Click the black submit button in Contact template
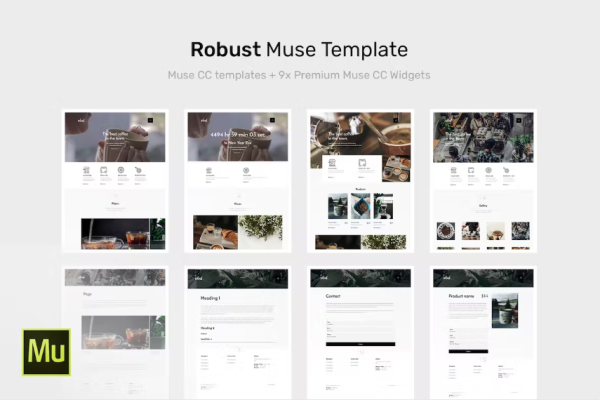The width and height of the screenshot is (600, 400). [361, 343]
